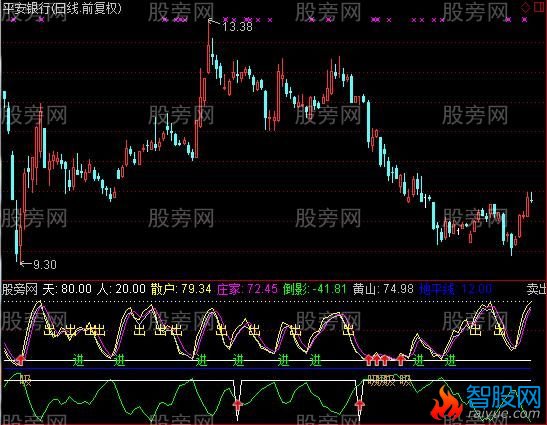Viewport: 547px width, 425px height.
Task: Click the 9.30 low price label
Action: click(x=45, y=264)
